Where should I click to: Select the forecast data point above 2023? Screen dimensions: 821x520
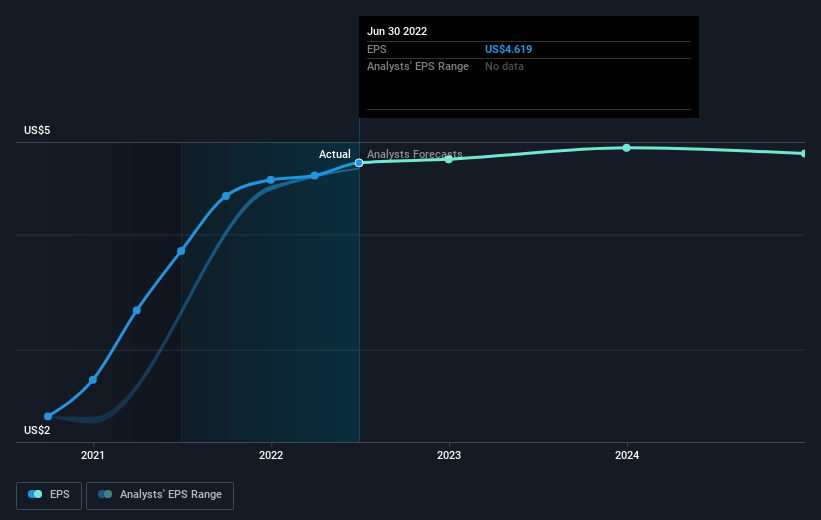tap(449, 159)
